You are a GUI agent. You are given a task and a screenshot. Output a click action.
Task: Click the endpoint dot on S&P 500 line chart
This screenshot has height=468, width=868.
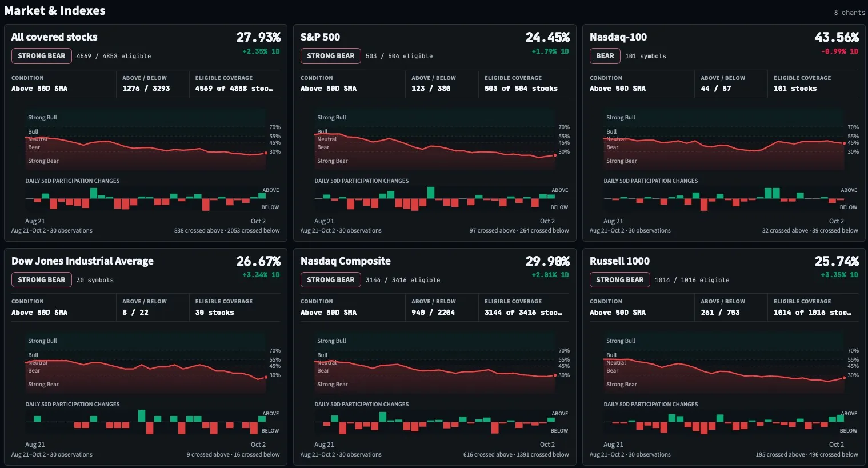[555, 155]
